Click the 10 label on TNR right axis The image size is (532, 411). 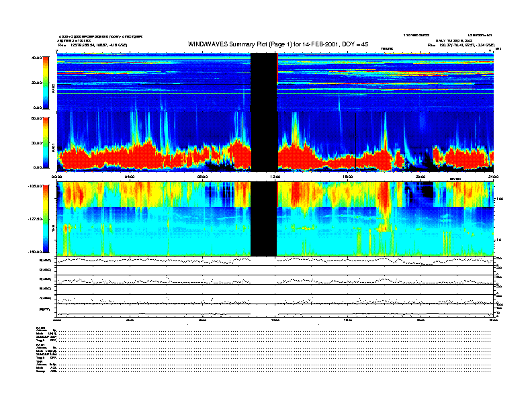(x=498, y=240)
